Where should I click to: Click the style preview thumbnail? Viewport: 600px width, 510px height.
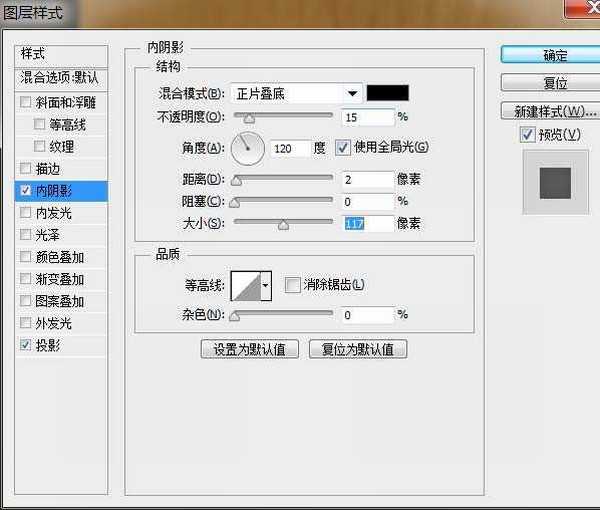[x=555, y=182]
